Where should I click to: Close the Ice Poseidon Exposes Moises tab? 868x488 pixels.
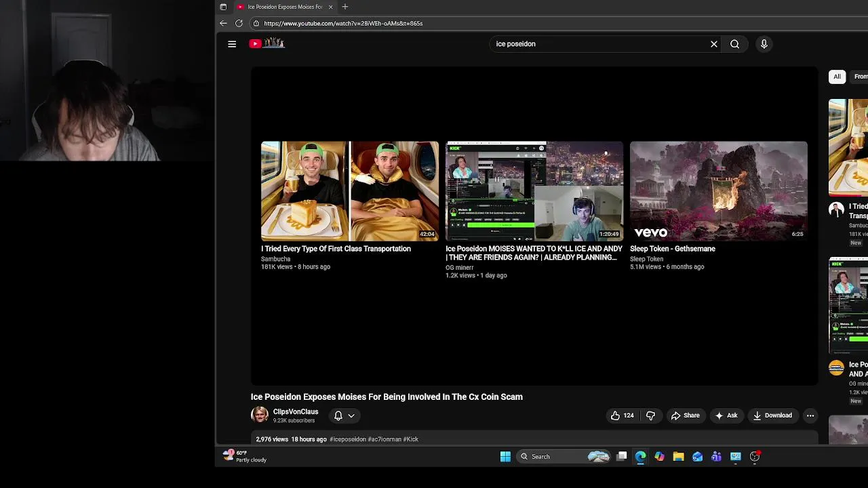point(330,7)
